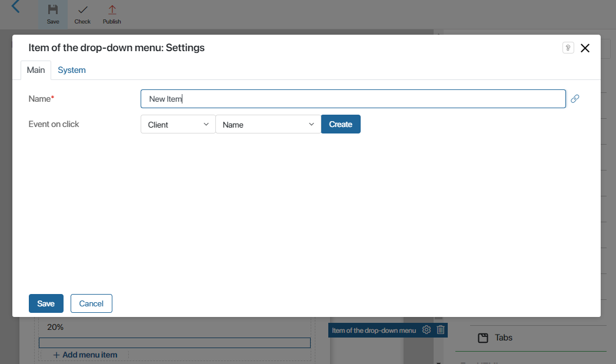Close the Settings dialog
Viewport: 616px width, 364px height.
click(x=585, y=48)
